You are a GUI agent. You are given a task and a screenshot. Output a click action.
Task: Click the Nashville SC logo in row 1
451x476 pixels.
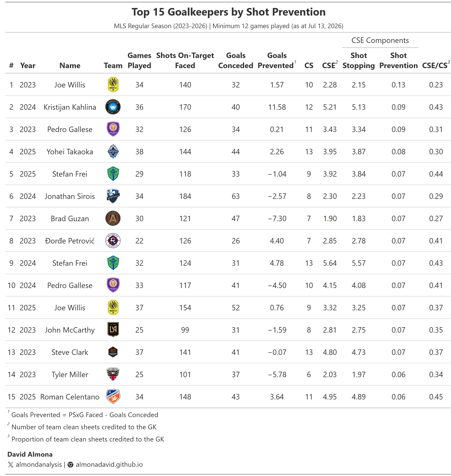click(113, 85)
